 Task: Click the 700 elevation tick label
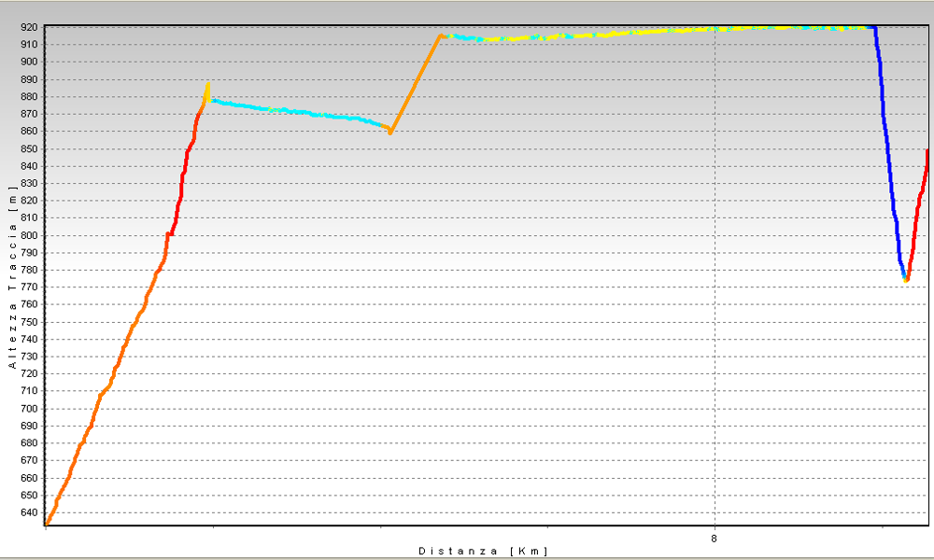click(26, 409)
